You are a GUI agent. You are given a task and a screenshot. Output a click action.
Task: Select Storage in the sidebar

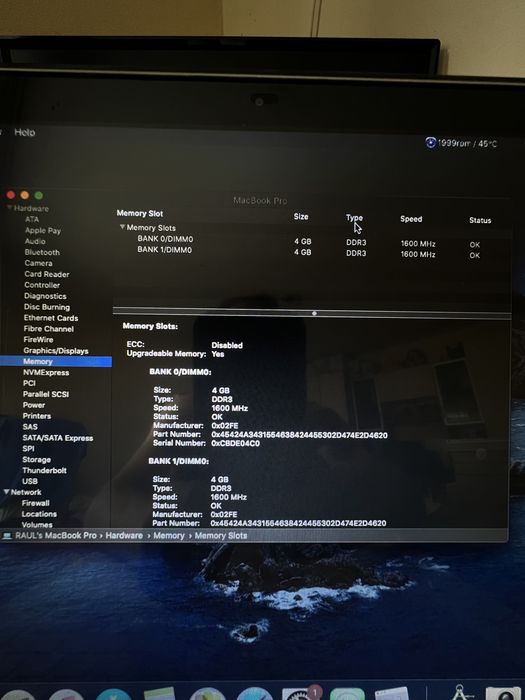(37, 459)
